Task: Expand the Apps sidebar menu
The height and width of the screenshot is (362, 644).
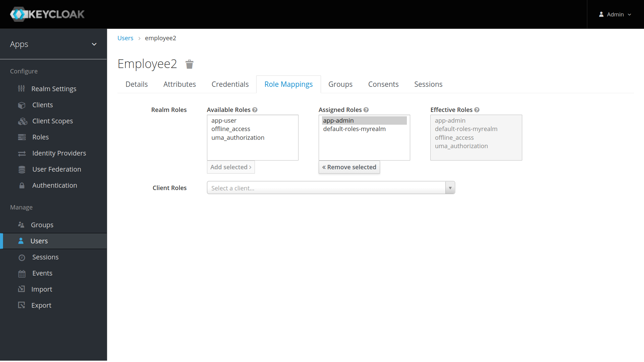Action: 95,44
